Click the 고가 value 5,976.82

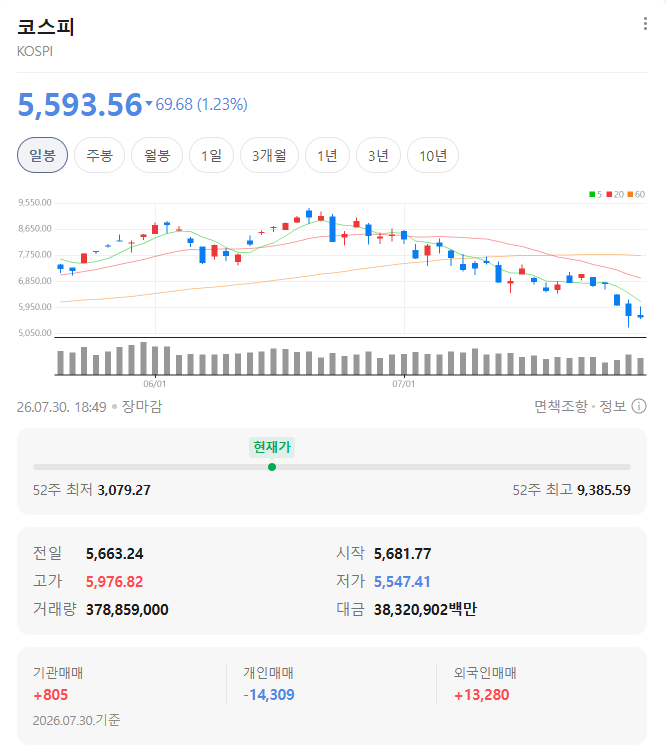(115, 582)
